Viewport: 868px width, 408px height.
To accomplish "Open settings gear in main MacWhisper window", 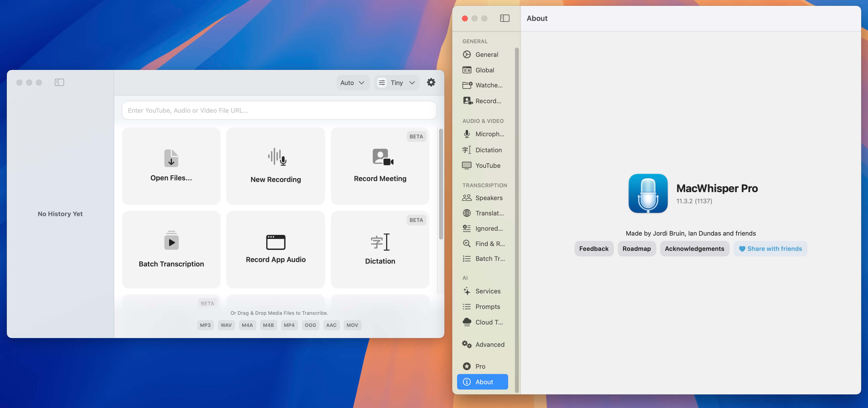I will [431, 83].
